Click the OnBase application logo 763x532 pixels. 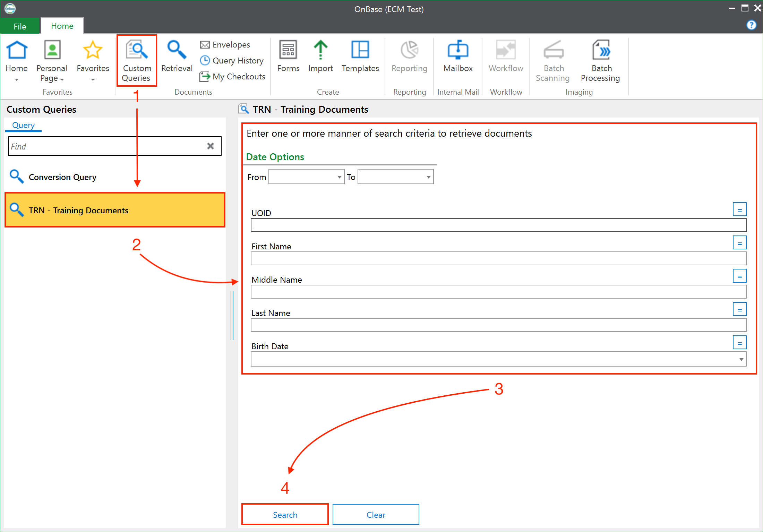[10, 8]
